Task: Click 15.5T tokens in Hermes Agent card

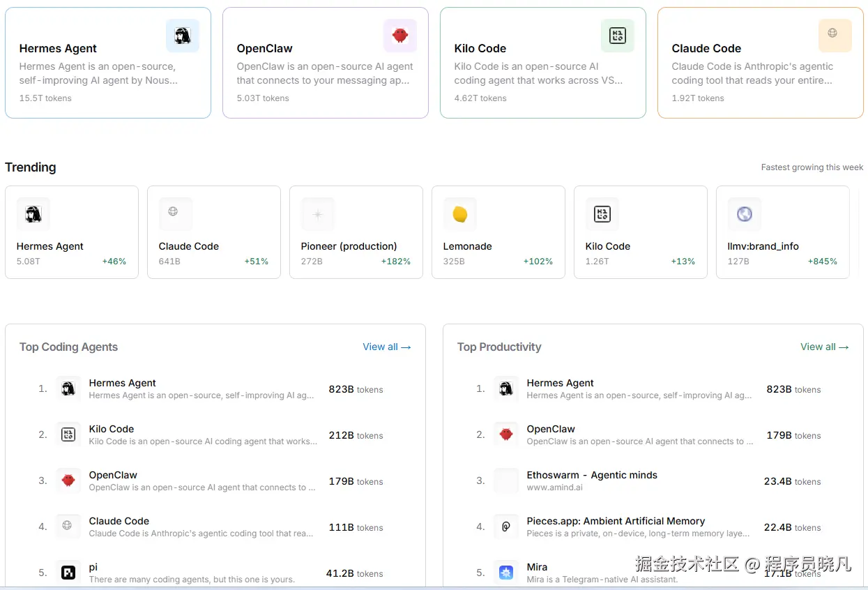Action: [x=45, y=98]
